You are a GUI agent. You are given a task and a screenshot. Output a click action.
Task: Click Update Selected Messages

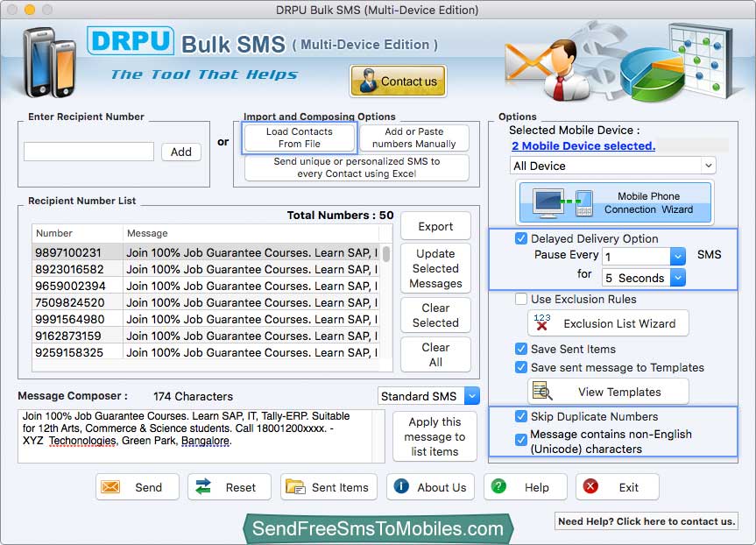pyautogui.click(x=435, y=268)
